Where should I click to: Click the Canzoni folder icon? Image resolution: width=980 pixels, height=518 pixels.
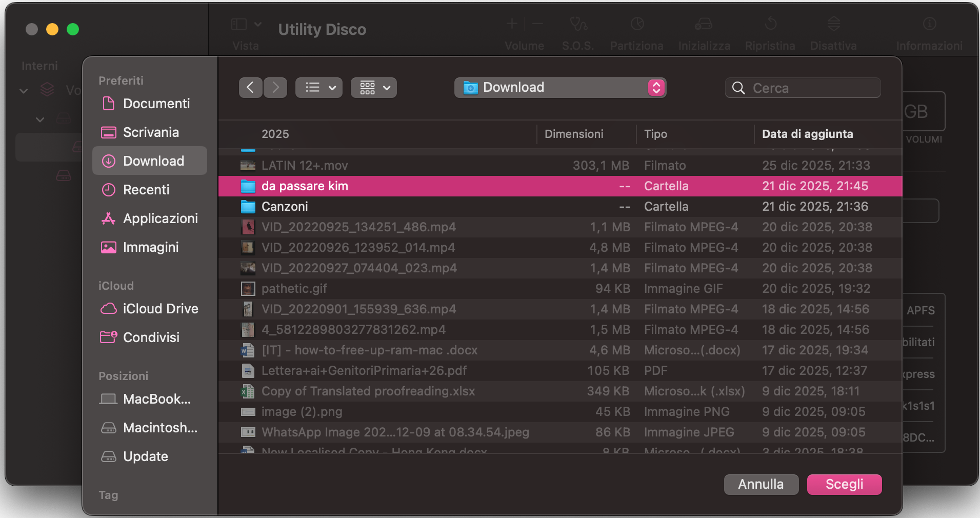click(x=248, y=207)
